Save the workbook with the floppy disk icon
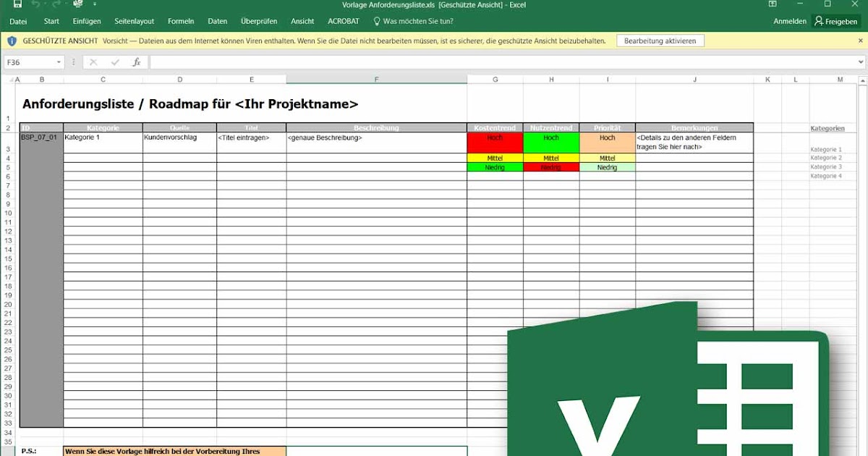This screenshot has width=868, height=456. 17,4
